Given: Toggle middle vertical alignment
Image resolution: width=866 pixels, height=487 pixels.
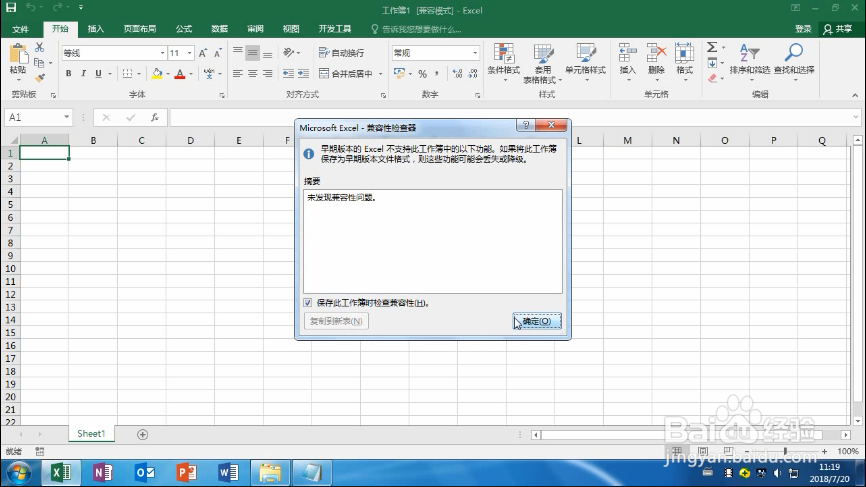Looking at the screenshot, I should pos(252,53).
